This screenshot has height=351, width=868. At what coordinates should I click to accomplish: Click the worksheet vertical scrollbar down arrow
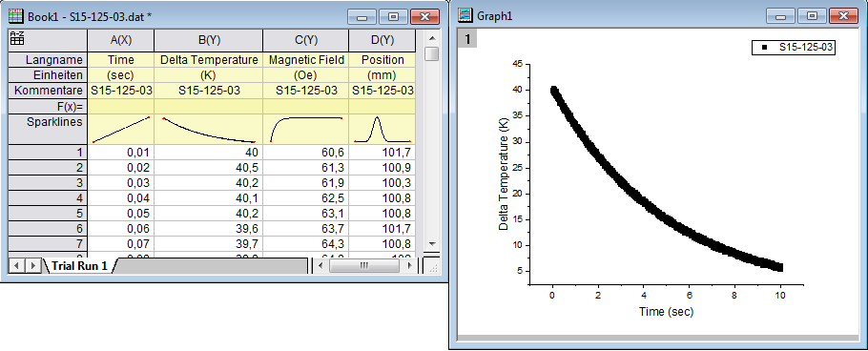pos(432,243)
